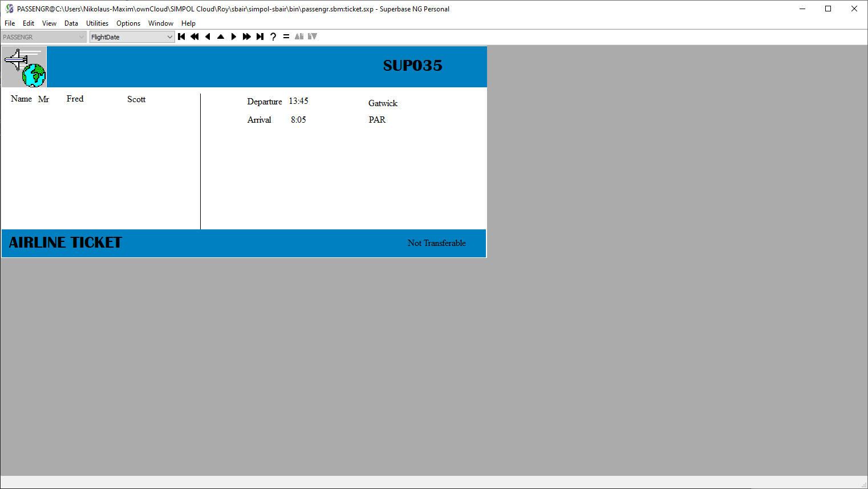
Task: Click the fast rewind records icon
Action: click(194, 36)
